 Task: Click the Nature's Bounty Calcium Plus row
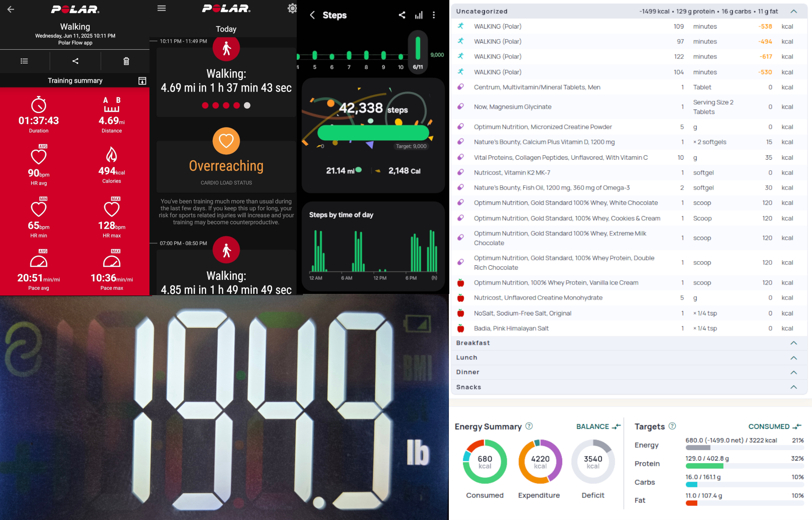tap(629, 142)
